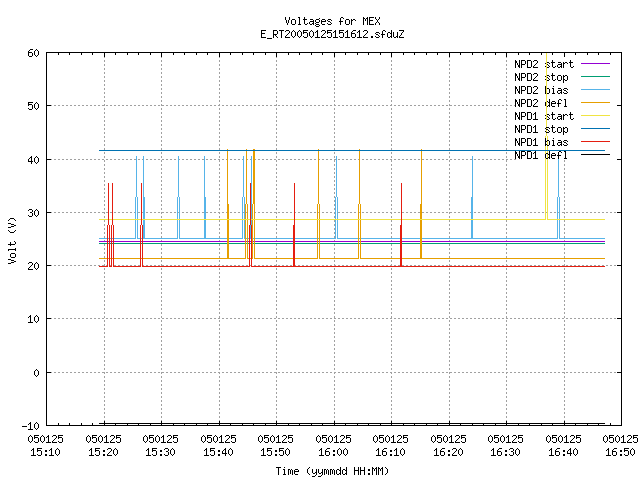Select the 'NPD1 start' legend label

tap(544, 116)
